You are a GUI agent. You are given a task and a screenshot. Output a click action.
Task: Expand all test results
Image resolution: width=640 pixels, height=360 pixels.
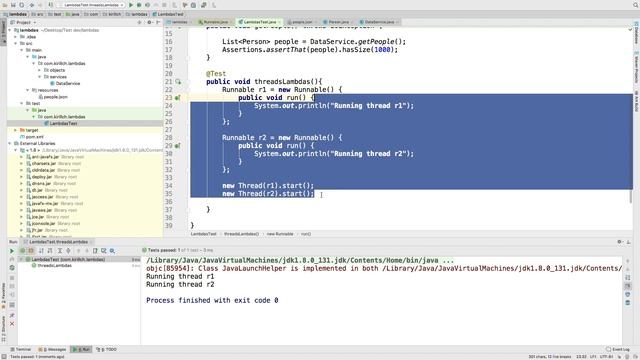[60, 251]
